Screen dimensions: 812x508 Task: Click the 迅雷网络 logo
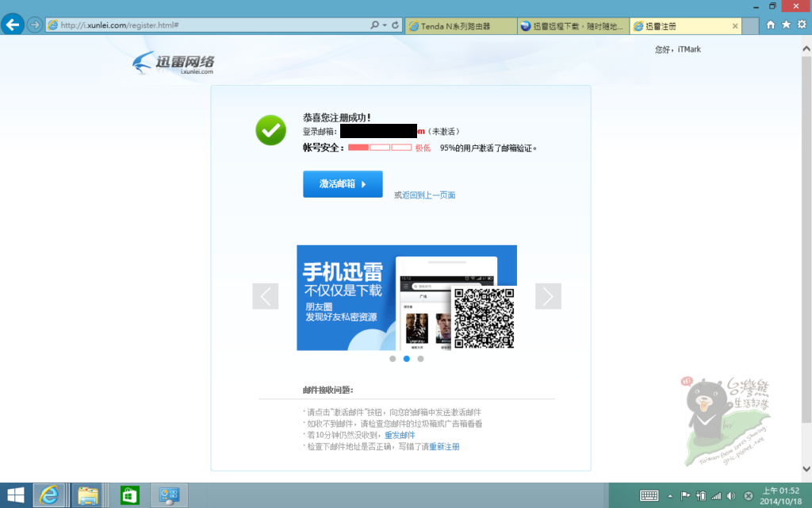[x=173, y=63]
